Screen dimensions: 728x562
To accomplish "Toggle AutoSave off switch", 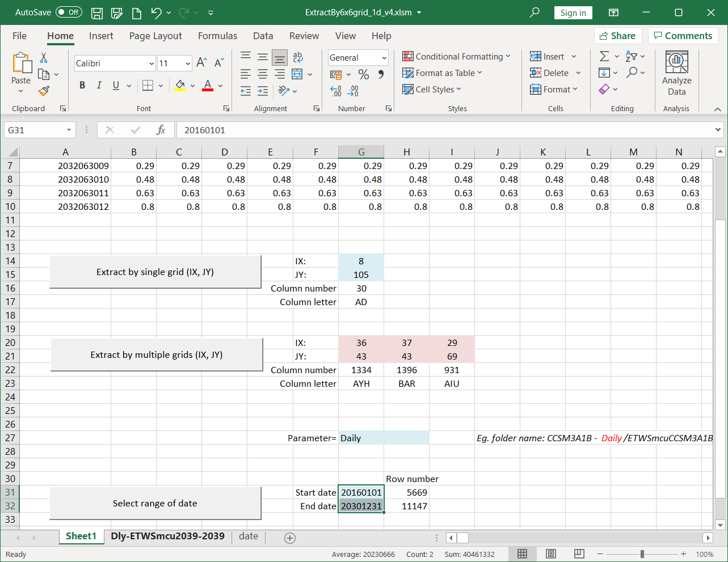I will click(69, 12).
